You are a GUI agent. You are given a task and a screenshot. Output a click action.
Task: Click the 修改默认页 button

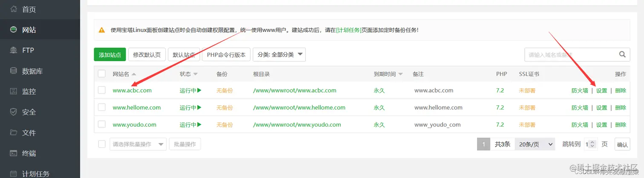[147, 54]
